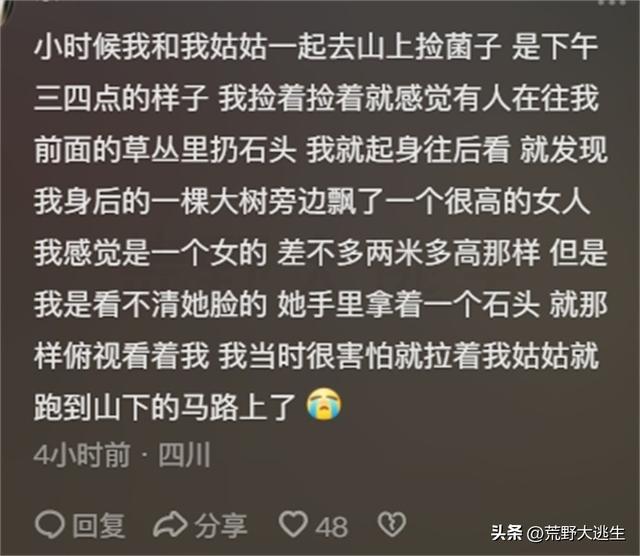Screen dimensions: 640x556
Task: Click the line starting 我是看不清她脸的
Action: tap(321, 305)
